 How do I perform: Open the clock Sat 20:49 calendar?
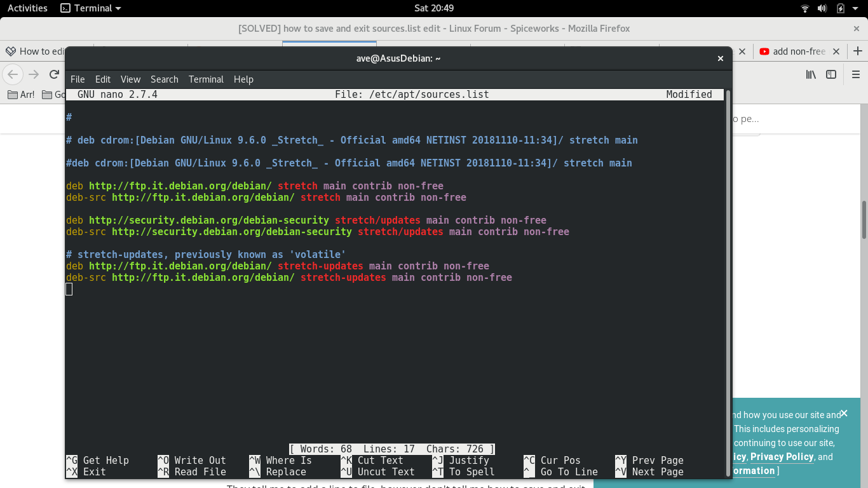(434, 8)
